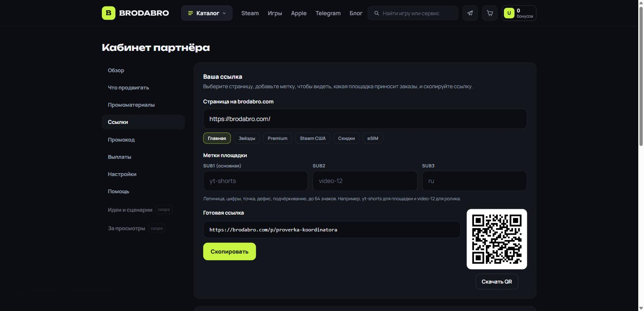Open the Telegram nav item
Image resolution: width=644 pixels, height=311 pixels.
(328, 13)
